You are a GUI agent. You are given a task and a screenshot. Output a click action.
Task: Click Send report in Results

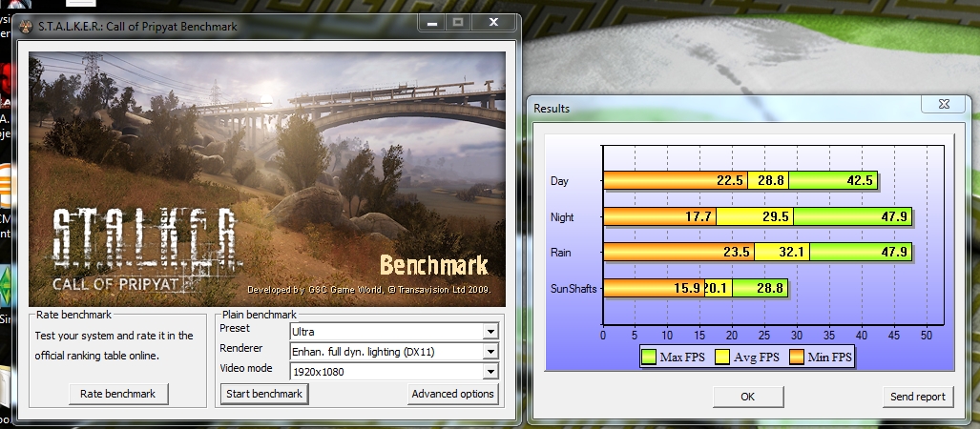[917, 397]
